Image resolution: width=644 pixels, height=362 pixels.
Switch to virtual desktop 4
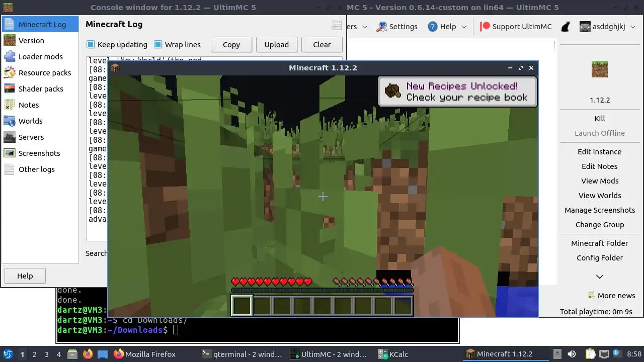[x=59, y=354]
